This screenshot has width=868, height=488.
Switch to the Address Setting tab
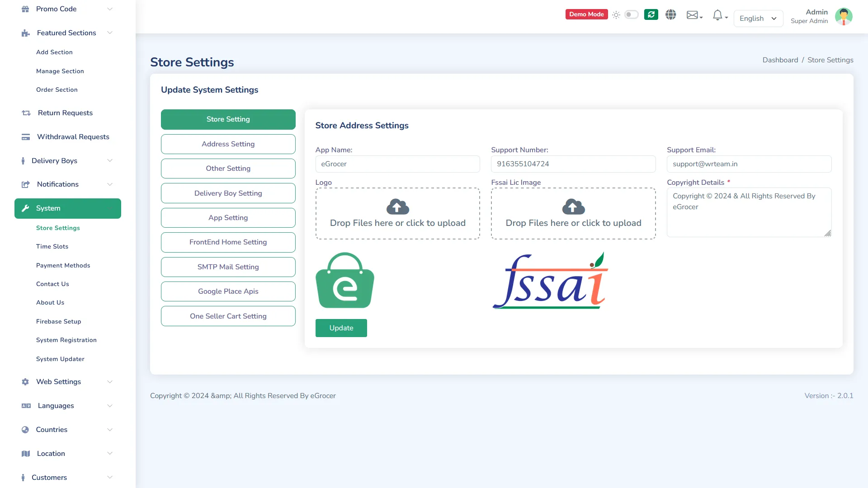(228, 144)
